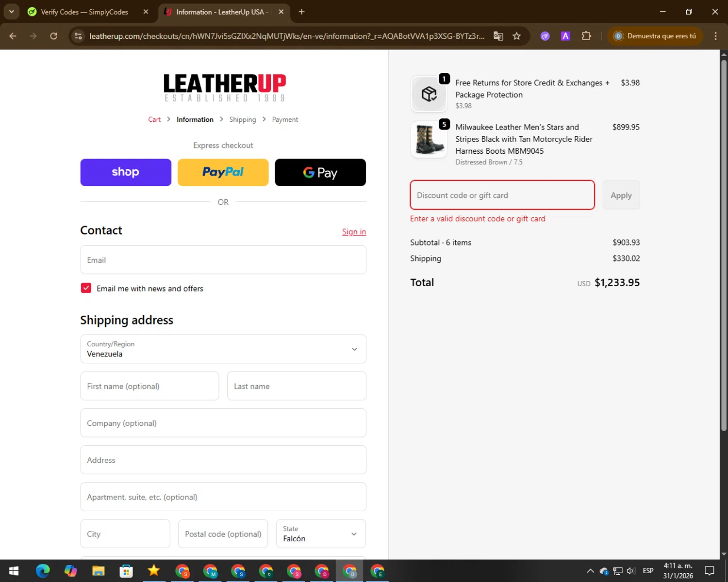
Task: Click the Discount code or gift card field
Action: click(502, 195)
